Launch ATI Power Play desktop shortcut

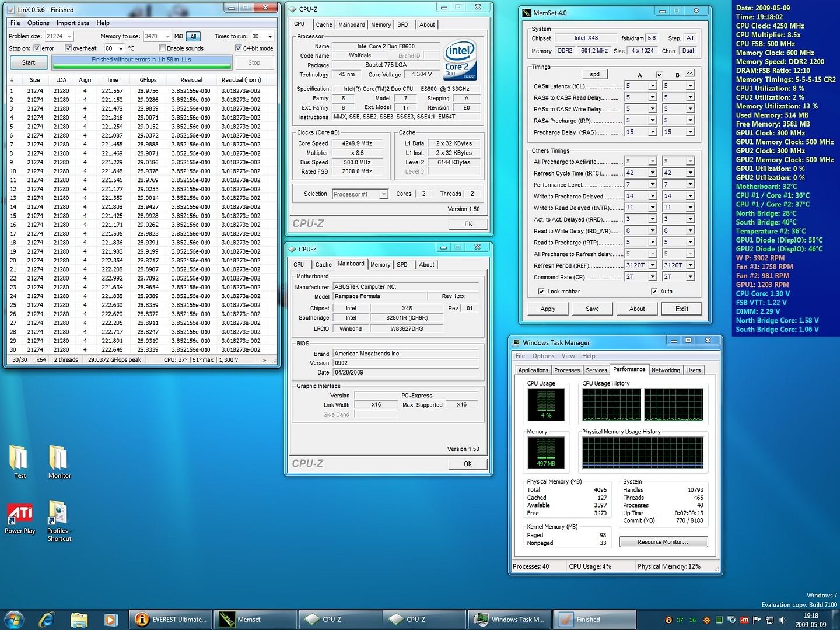pos(20,519)
